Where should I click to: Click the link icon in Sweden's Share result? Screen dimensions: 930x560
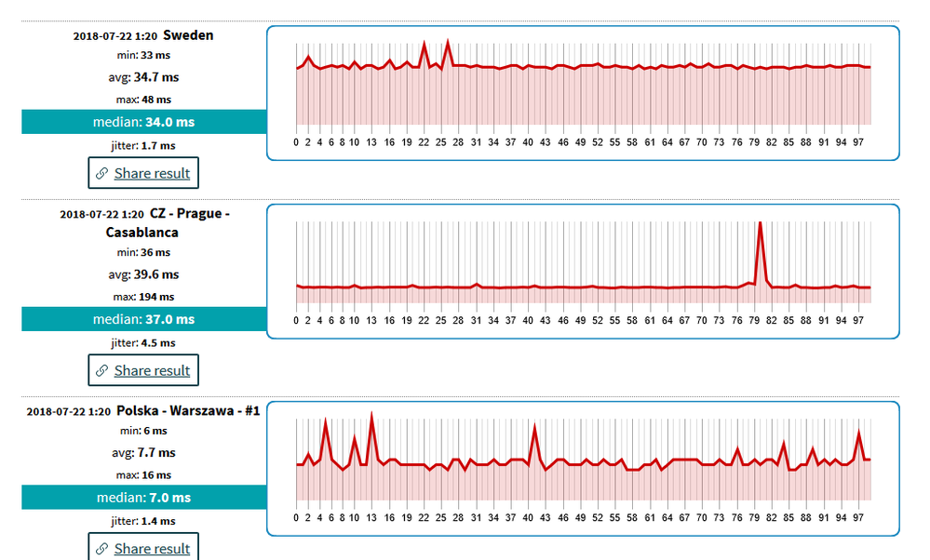pyautogui.click(x=102, y=173)
